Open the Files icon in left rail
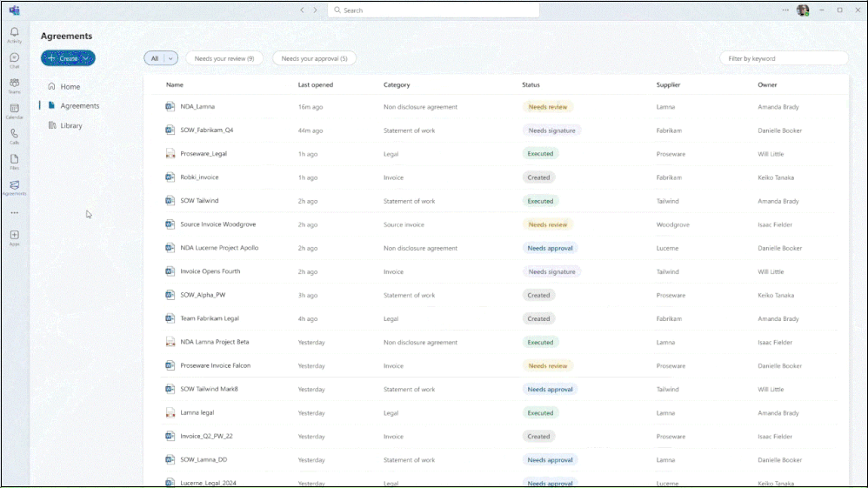 (14, 161)
